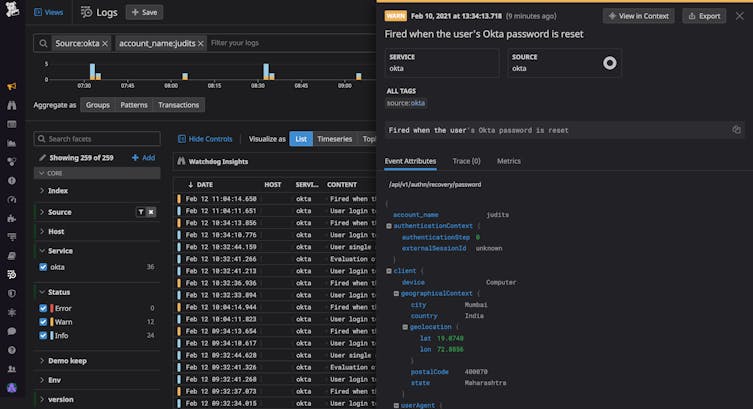Uncheck the Error status checkbox

[43, 308]
